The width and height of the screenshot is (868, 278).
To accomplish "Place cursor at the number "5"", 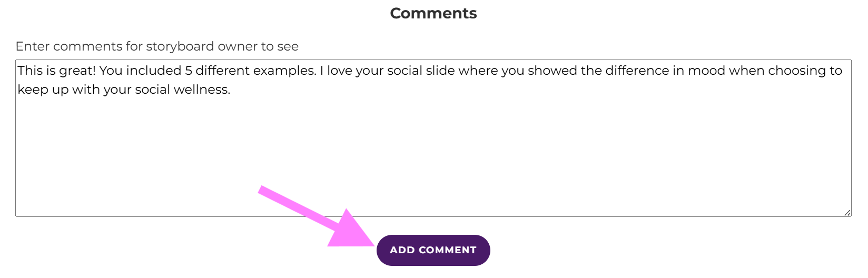I will [x=189, y=71].
